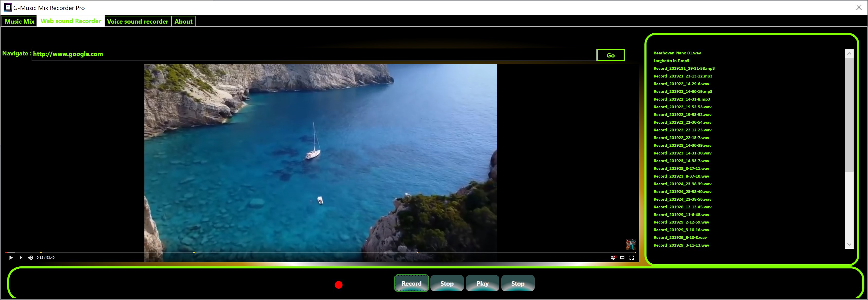Open video HD settings gear
The image size is (868, 300).
613,258
